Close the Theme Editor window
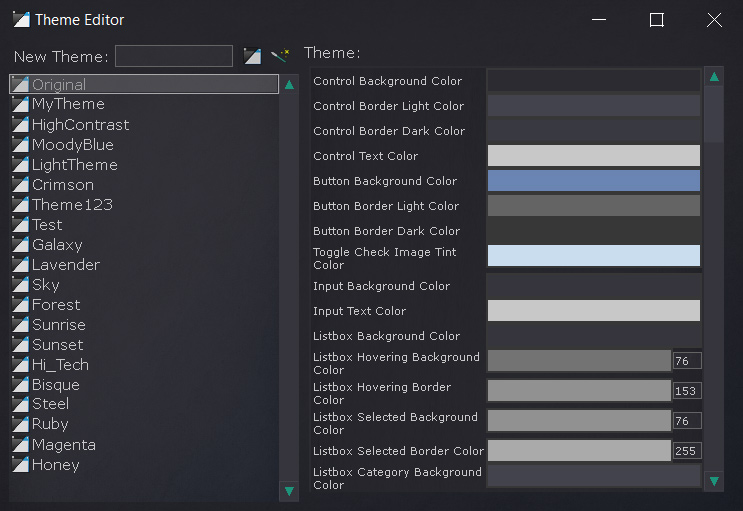The image size is (743, 511). pos(714,20)
